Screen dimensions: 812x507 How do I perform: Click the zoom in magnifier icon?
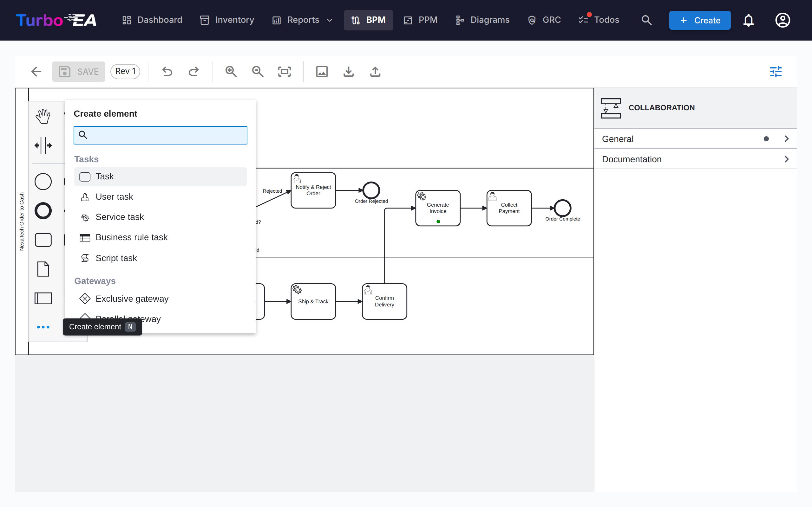[x=231, y=72]
